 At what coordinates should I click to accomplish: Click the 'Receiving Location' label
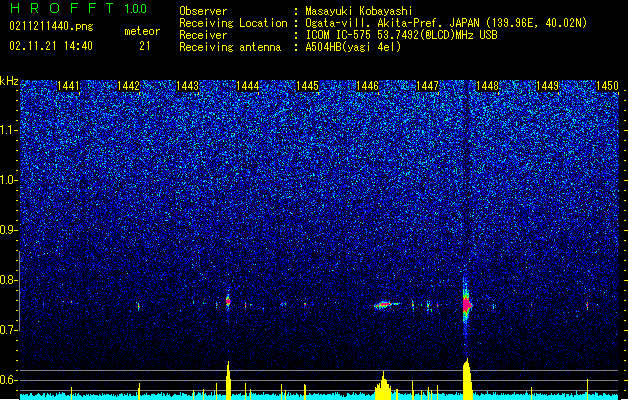[x=233, y=23]
